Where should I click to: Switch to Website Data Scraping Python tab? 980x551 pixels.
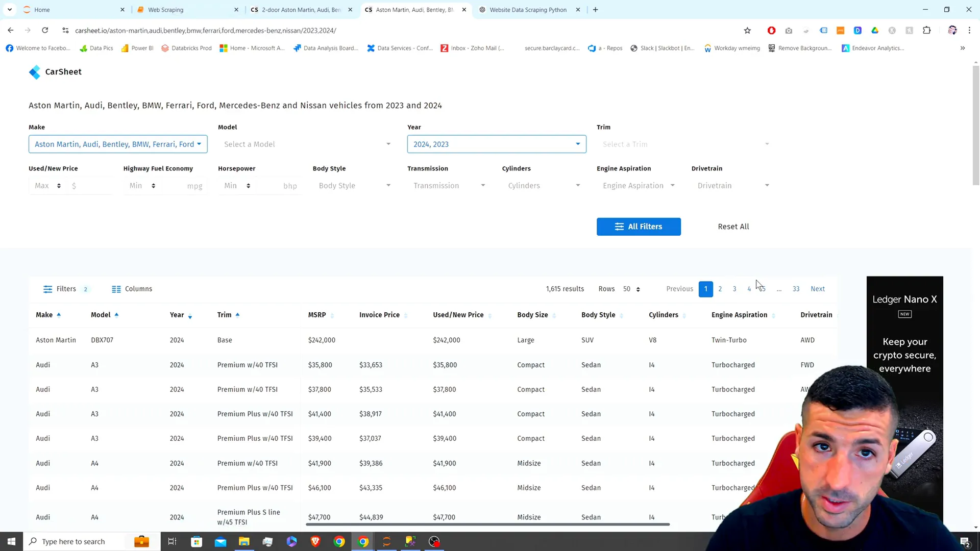click(x=529, y=10)
